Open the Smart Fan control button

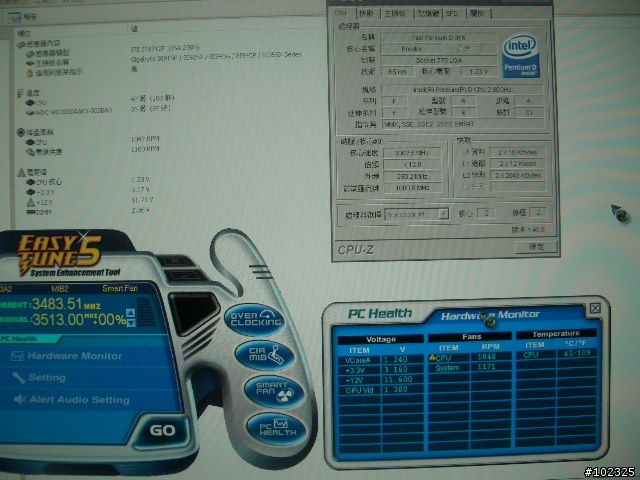point(274,391)
